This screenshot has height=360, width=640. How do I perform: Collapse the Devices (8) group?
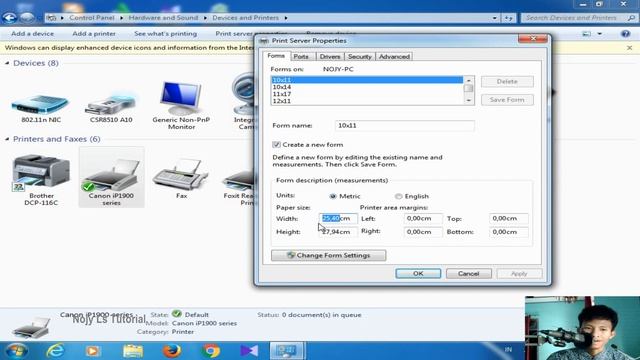click(x=7, y=63)
